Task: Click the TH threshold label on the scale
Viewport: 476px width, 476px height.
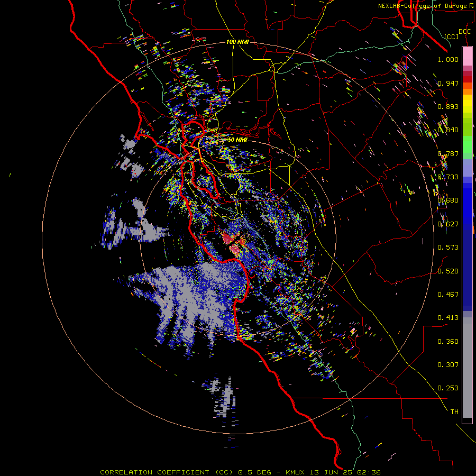Action: [x=454, y=411]
